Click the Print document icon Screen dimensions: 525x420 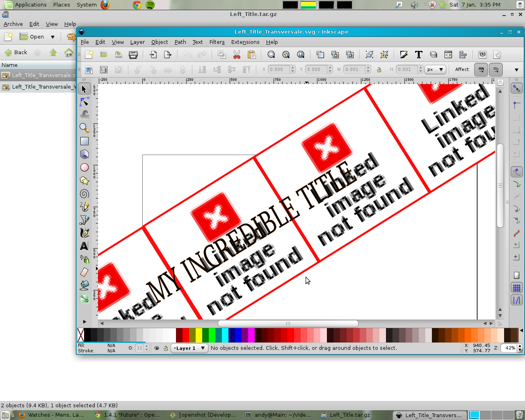[x=133, y=55]
